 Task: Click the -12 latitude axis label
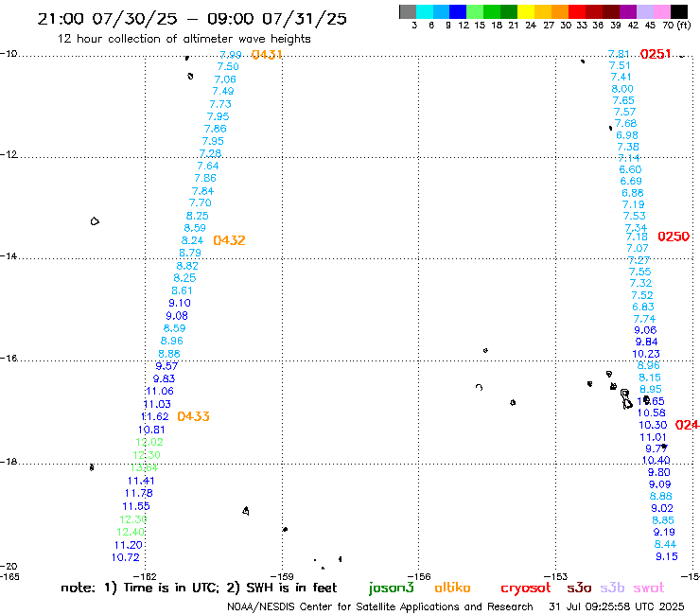(9, 154)
